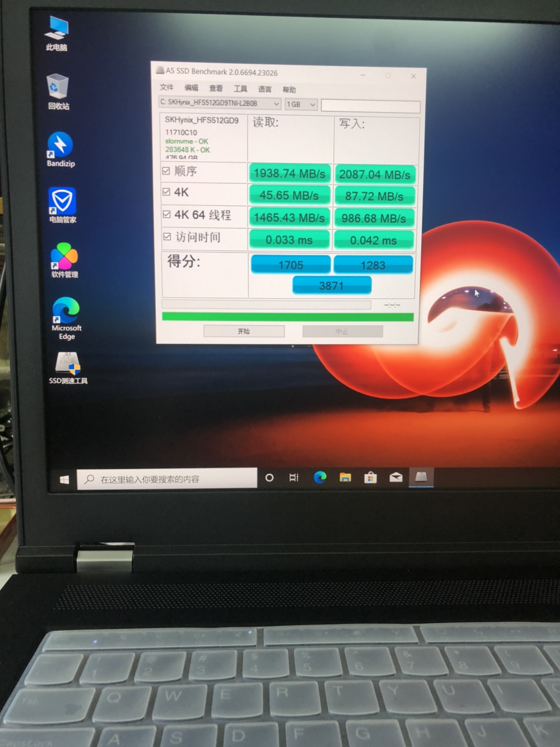560x747 pixels.
Task: Minimize the AS SSD Benchmark window
Action: (x=363, y=75)
